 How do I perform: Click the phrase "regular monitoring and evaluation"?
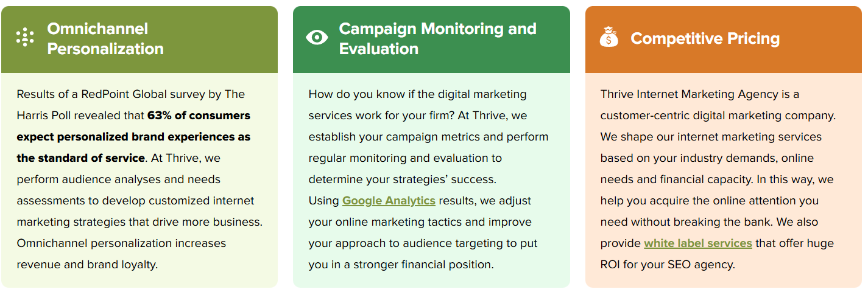click(x=405, y=158)
